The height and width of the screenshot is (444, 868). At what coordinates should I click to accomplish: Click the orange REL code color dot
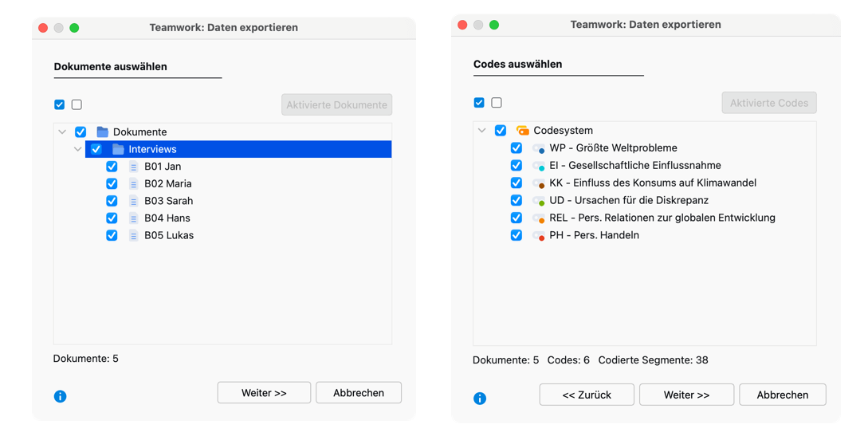click(x=541, y=220)
